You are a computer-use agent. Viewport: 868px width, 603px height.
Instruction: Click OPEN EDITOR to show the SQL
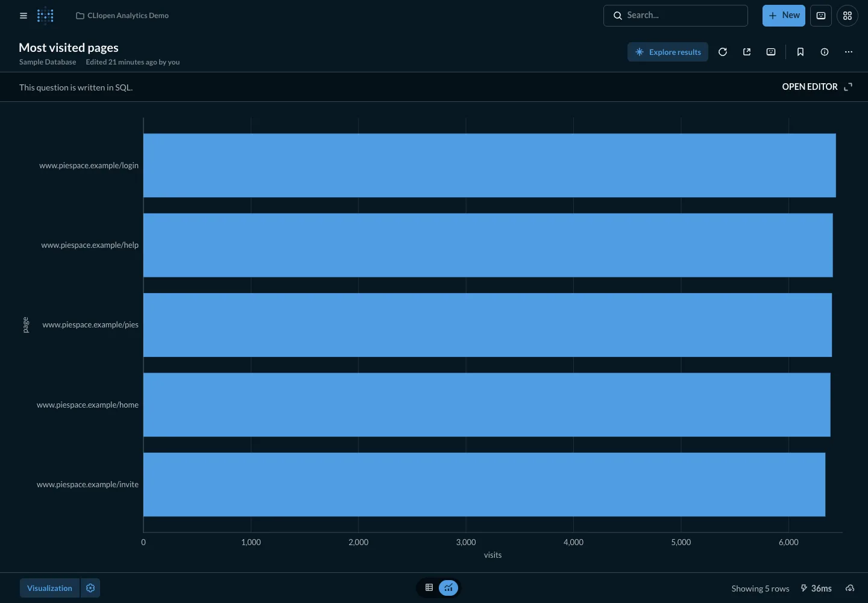click(810, 87)
